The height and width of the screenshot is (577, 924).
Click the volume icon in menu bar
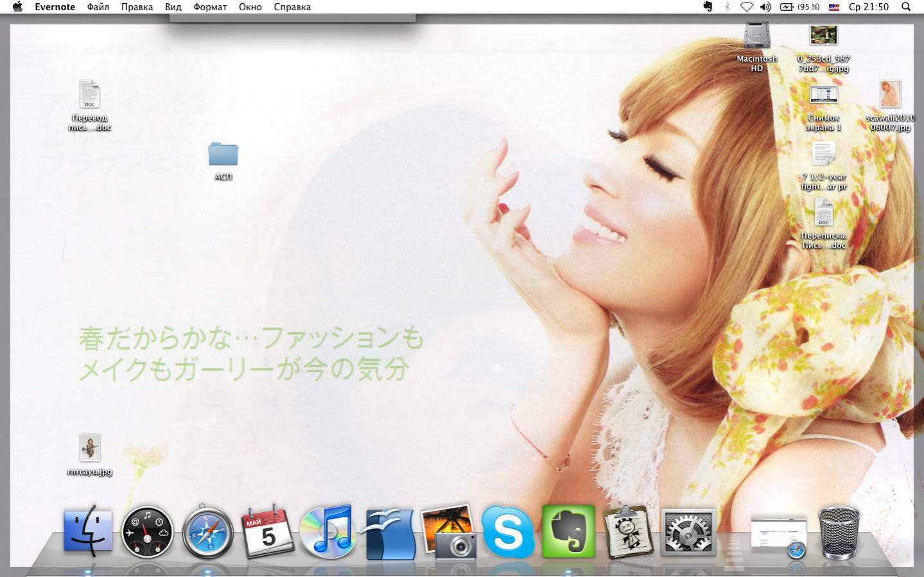765,7
